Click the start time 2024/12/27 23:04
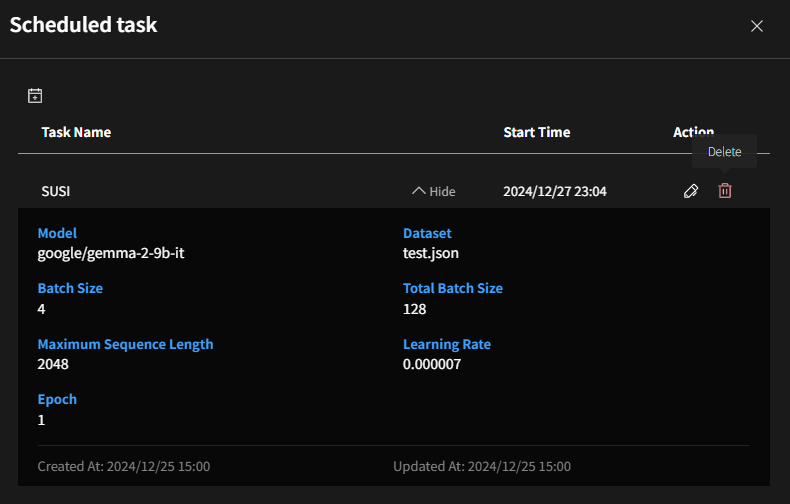Image resolution: width=790 pixels, height=504 pixels. [554, 191]
